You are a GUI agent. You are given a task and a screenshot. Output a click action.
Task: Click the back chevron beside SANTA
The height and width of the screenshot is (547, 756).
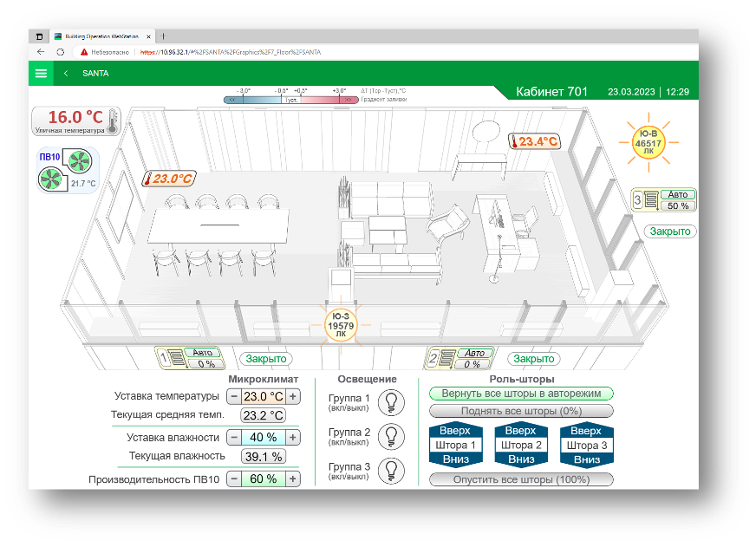click(66, 74)
